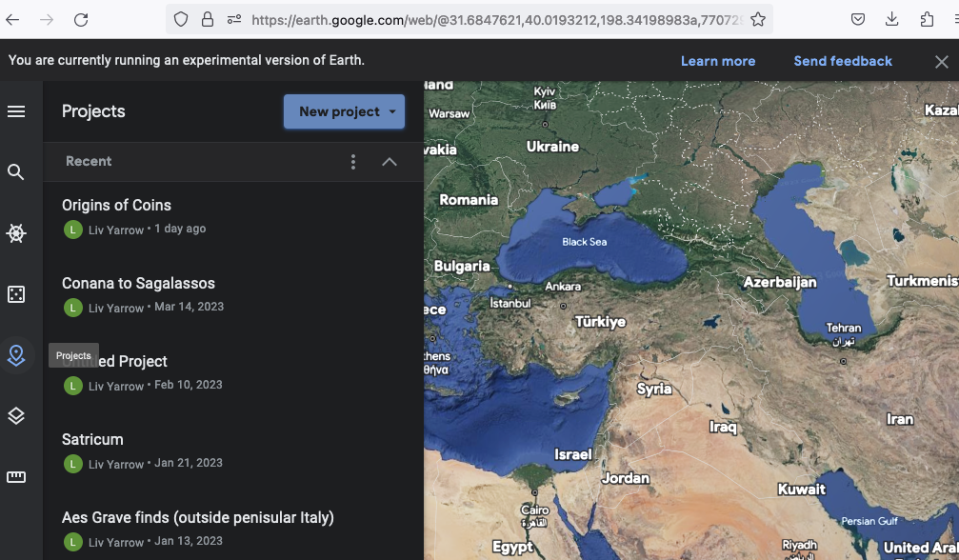Click the Learn more link
The width and height of the screenshot is (959, 560).
point(717,61)
